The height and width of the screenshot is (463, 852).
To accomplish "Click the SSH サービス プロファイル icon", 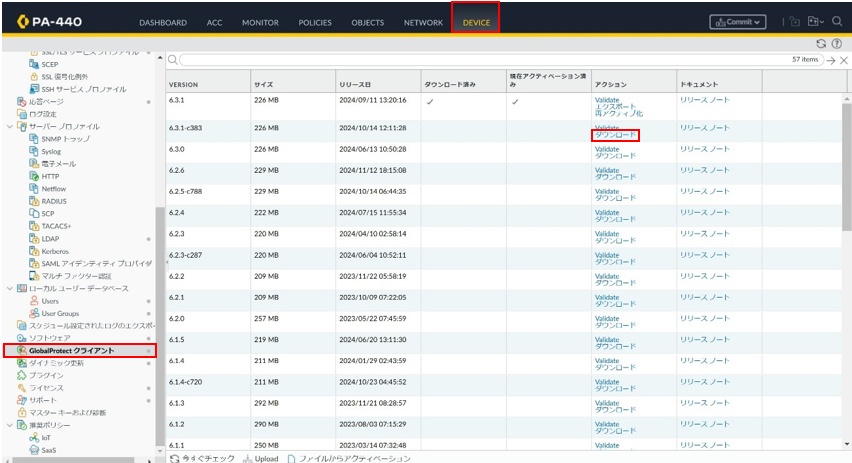I will [x=34, y=89].
